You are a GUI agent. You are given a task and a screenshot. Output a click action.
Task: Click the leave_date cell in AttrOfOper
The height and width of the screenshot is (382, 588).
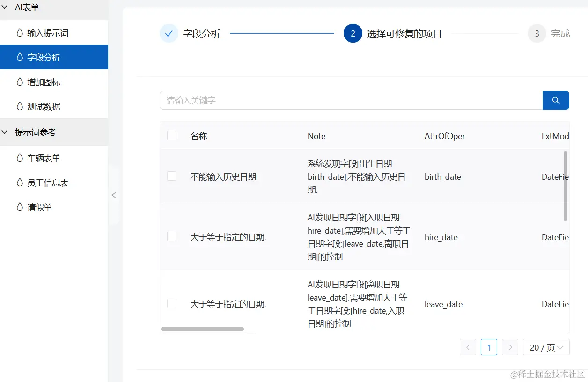pos(443,304)
